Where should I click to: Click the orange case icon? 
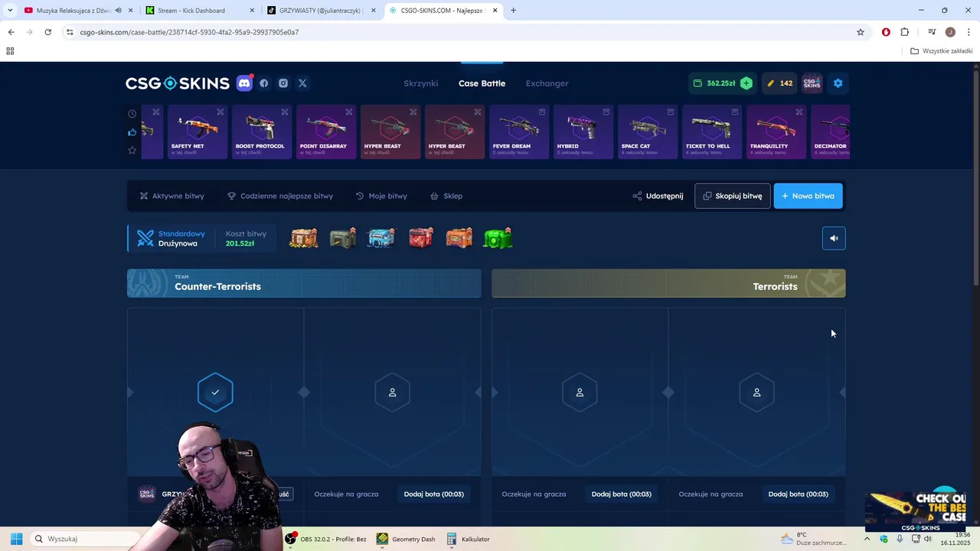pyautogui.click(x=459, y=238)
